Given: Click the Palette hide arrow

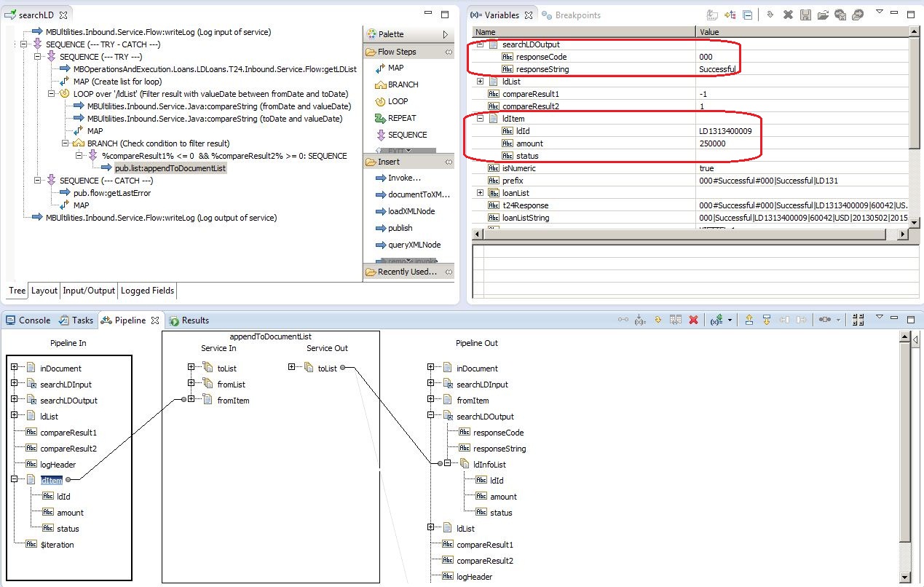Looking at the screenshot, I should tap(445, 34).
